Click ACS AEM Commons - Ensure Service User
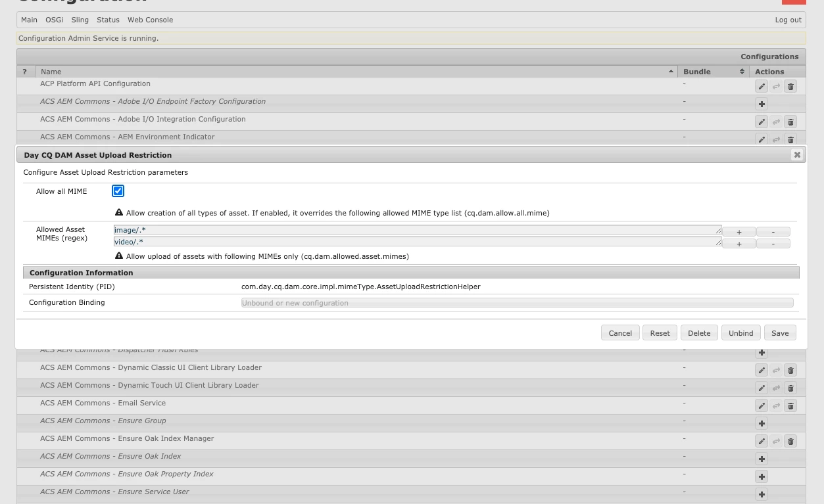 [x=114, y=492]
